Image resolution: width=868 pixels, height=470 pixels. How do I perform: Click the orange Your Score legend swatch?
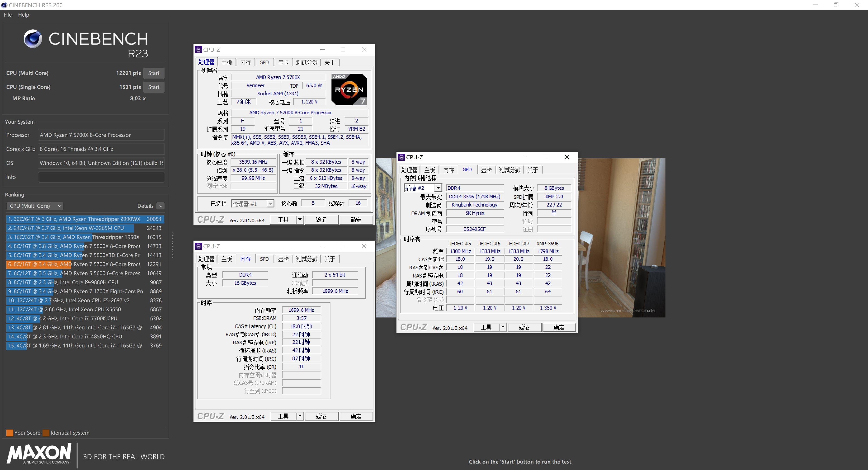10,432
